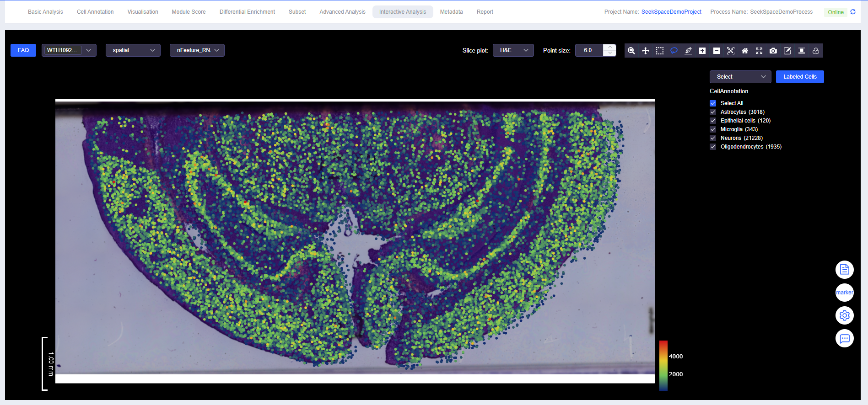
Task: Reset view with the home icon
Action: 744,51
